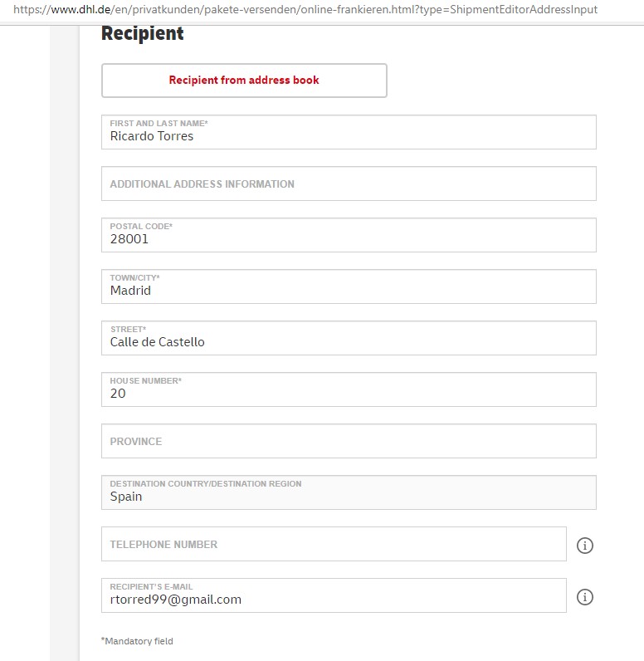Click into the Ricardo Torres name field
This screenshot has height=661, width=644.
349,132
